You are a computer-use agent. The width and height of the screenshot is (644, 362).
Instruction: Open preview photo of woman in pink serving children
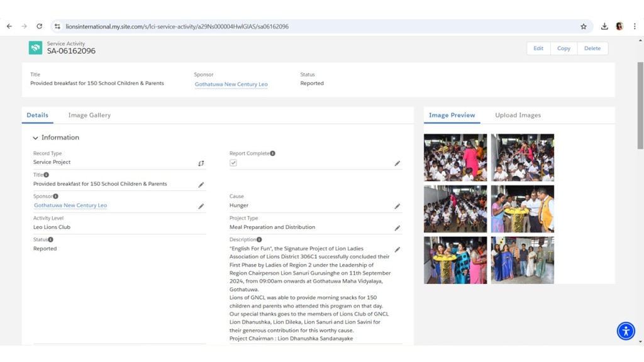(x=455, y=158)
